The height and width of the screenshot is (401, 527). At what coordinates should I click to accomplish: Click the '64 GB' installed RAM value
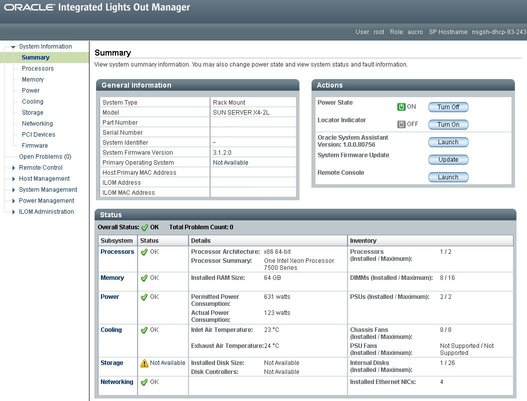[x=272, y=278]
